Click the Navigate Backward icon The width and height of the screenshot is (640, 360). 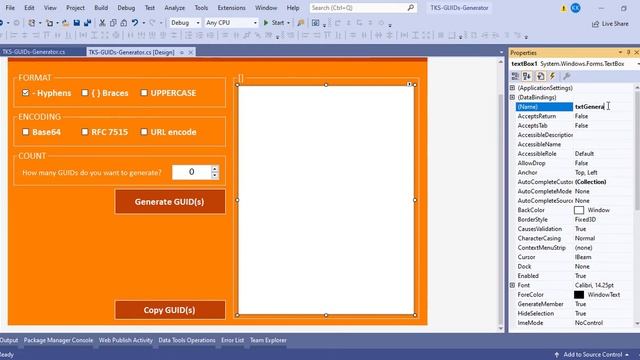[x=2, y=23]
